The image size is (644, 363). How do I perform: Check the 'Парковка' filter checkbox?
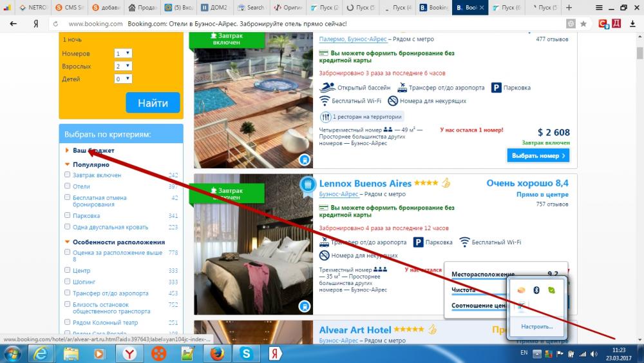pyautogui.click(x=68, y=216)
